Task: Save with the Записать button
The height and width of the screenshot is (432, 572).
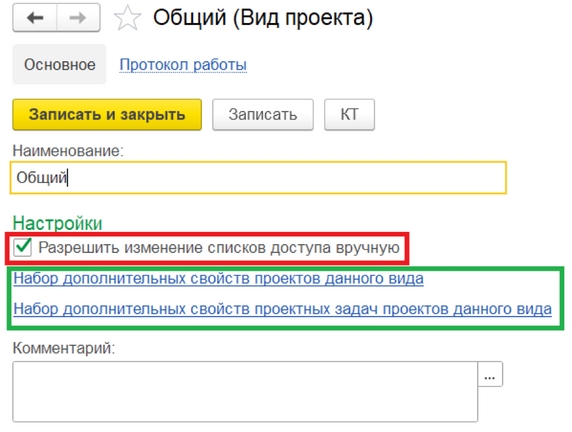Action: pyautogui.click(x=263, y=115)
